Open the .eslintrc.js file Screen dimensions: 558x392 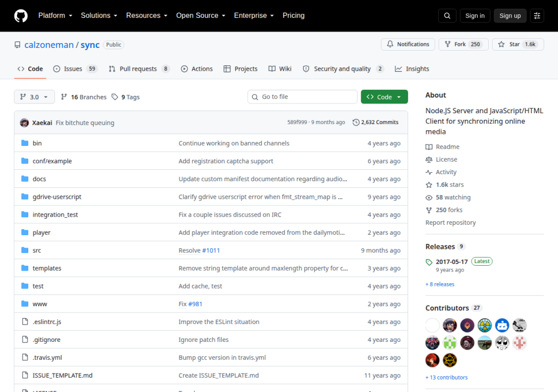coord(47,322)
